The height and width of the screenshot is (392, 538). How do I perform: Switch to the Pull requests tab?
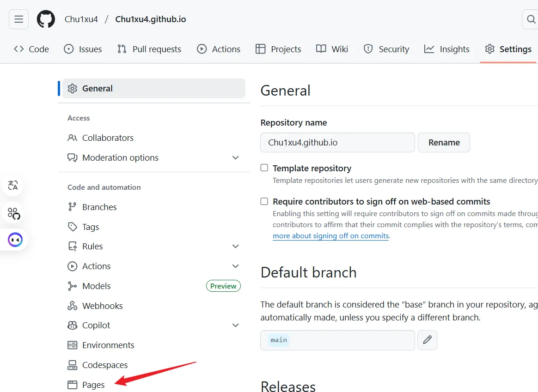tap(149, 49)
